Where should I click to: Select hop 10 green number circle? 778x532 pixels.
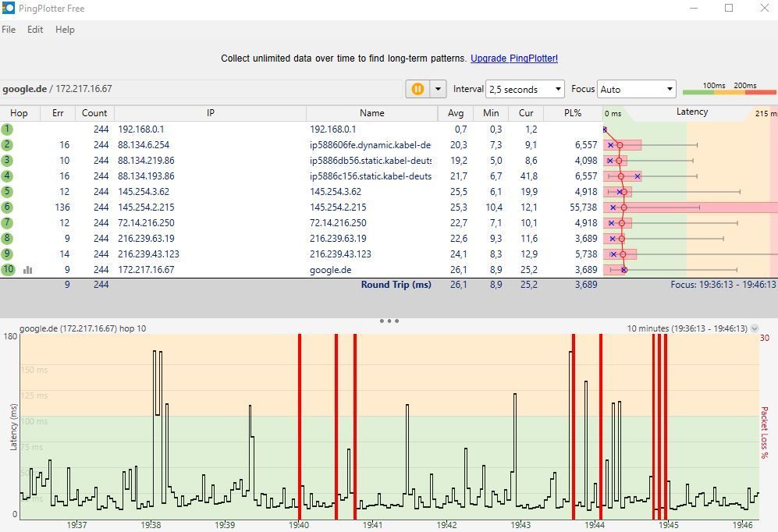(8, 270)
